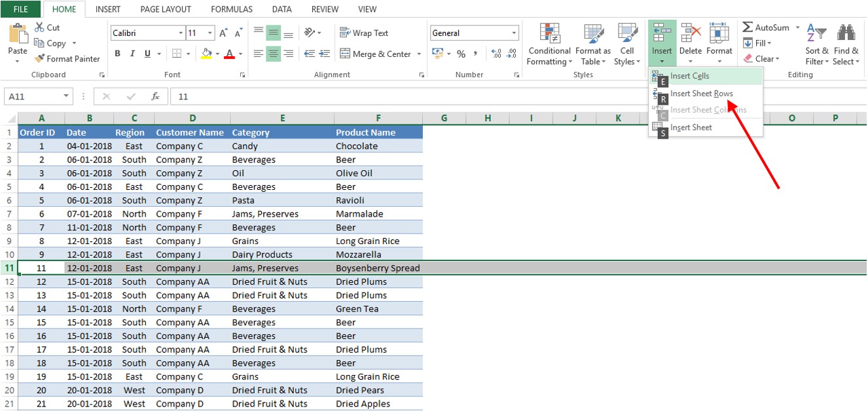This screenshot has width=868, height=411.
Task: Choose Insert Sheet Rows from the menu
Action: click(x=701, y=93)
